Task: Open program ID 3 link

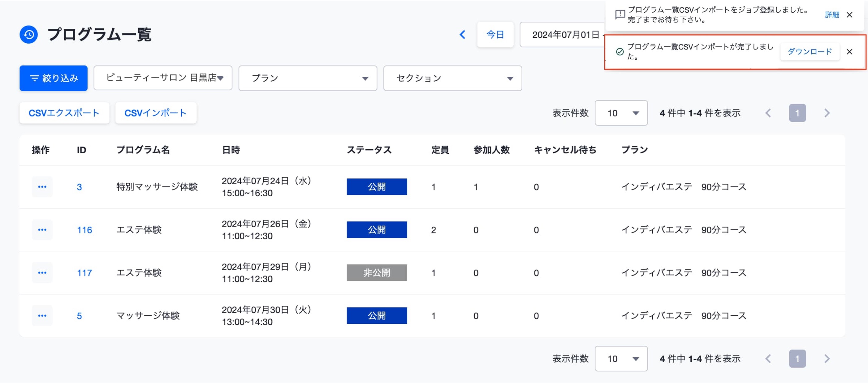Action: [x=79, y=187]
